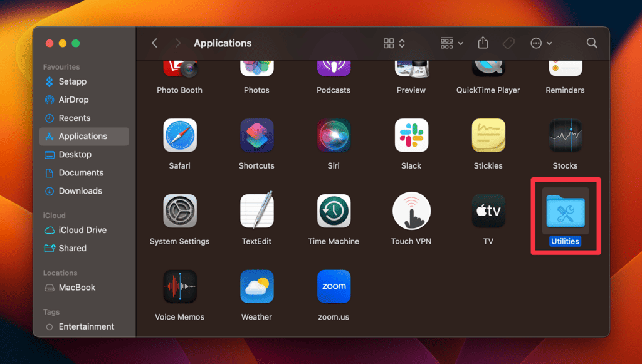Open the Slack app icon
Viewport: 642px width, 364px height.
[x=411, y=135]
